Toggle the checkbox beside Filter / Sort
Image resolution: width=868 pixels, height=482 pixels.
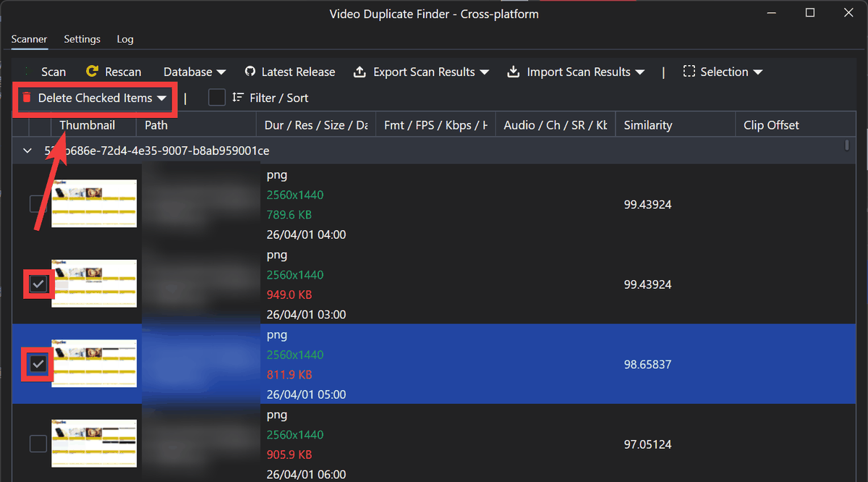point(217,98)
